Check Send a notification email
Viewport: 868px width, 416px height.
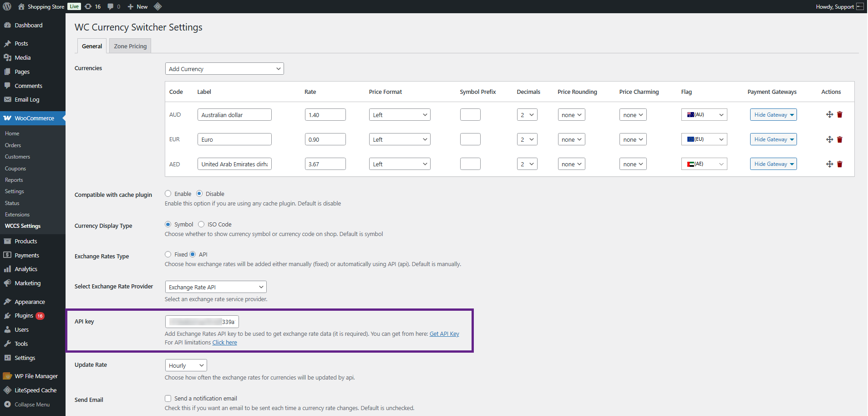(x=168, y=398)
